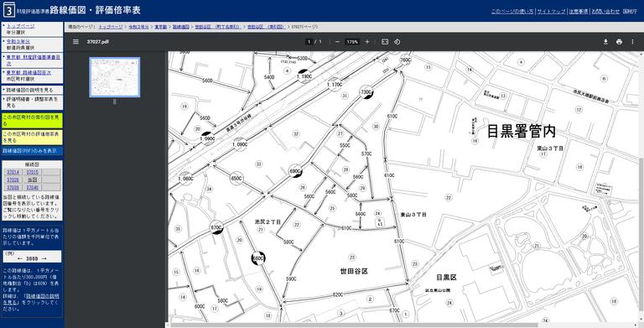Click 世田谷区 label on map
Viewport: 644px width, 328px height.
pos(354,271)
